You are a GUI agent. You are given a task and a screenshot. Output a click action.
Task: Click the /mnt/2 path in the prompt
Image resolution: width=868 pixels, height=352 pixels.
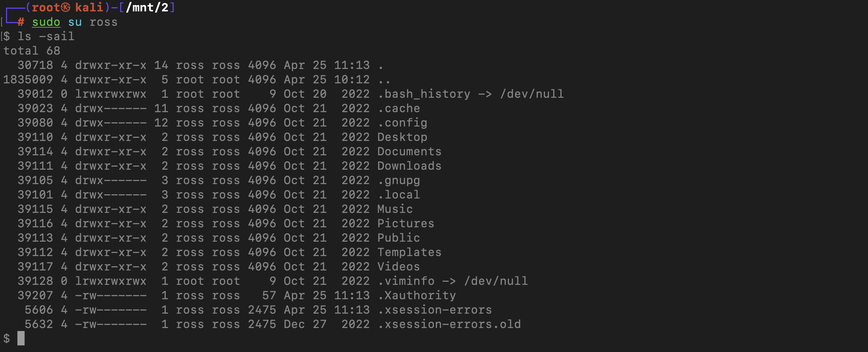[x=147, y=7]
